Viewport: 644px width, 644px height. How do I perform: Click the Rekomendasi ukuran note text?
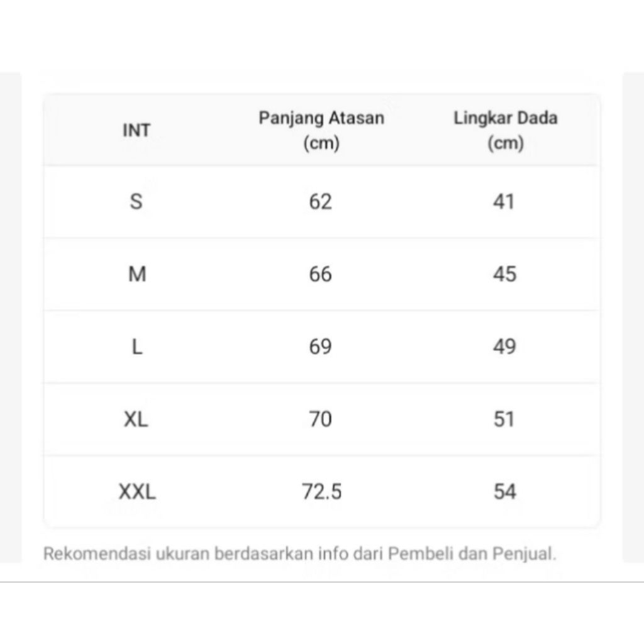point(300,554)
